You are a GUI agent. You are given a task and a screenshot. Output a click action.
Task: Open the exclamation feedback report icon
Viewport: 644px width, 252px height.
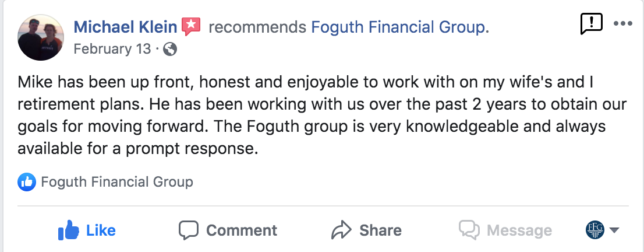tap(592, 24)
